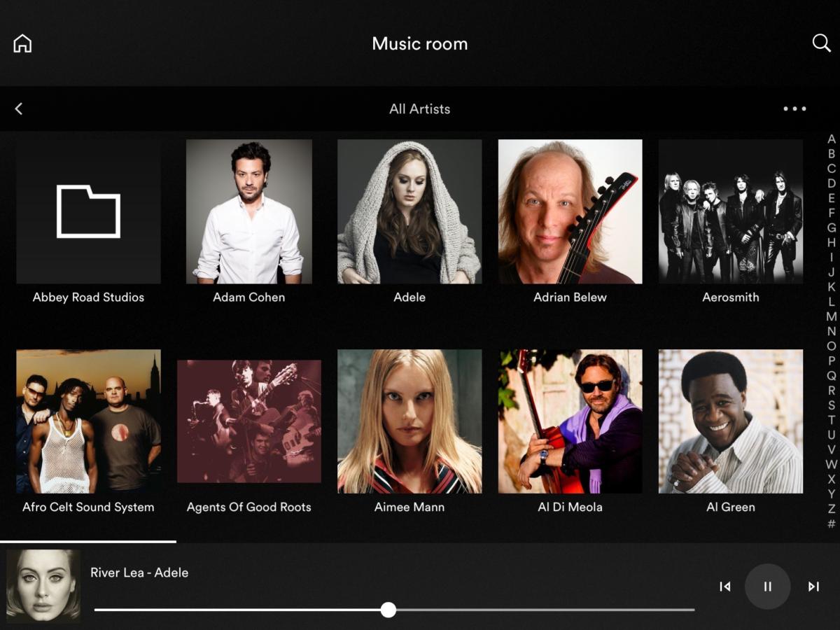Jump to letter L in index
Image resolution: width=840 pixels, height=630 pixels.
(x=832, y=302)
